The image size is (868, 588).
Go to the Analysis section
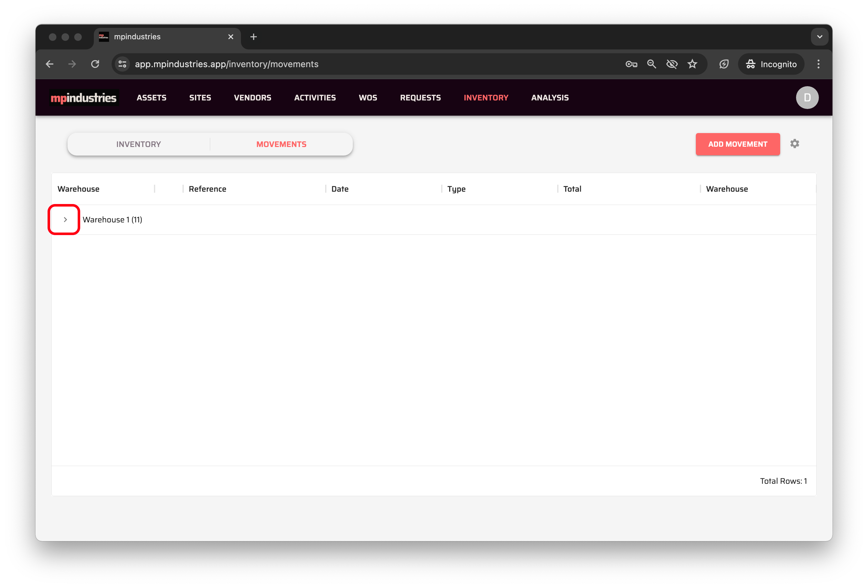[x=549, y=98]
